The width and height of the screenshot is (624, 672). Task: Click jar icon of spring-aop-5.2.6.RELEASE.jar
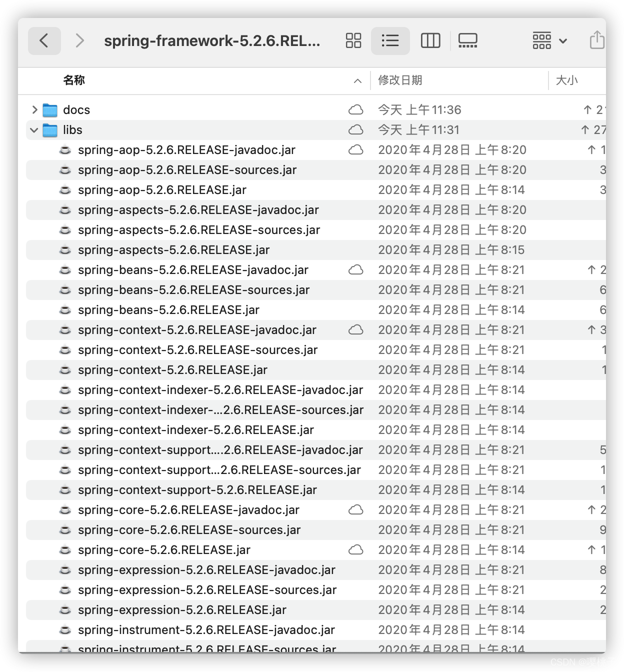click(x=65, y=190)
